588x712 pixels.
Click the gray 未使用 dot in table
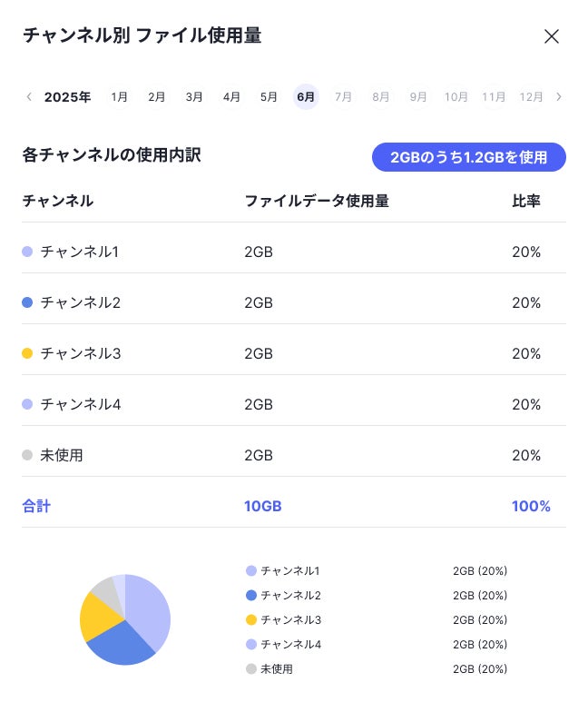point(27,455)
